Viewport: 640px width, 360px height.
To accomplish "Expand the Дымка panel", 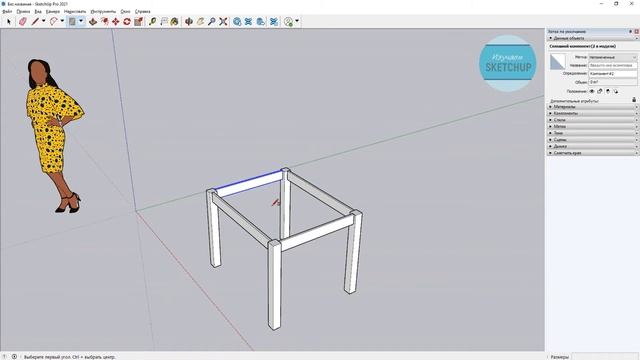I will pyautogui.click(x=593, y=146).
